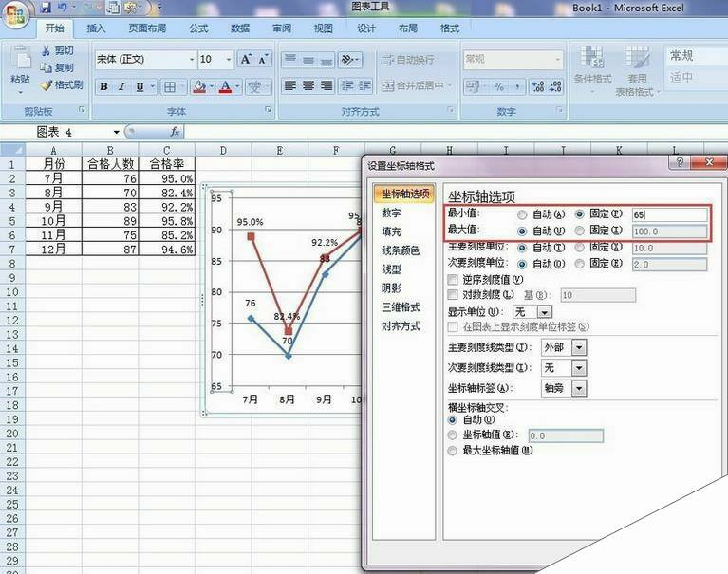
Task: Select 自动 radio for 最大值
Action: [522, 231]
